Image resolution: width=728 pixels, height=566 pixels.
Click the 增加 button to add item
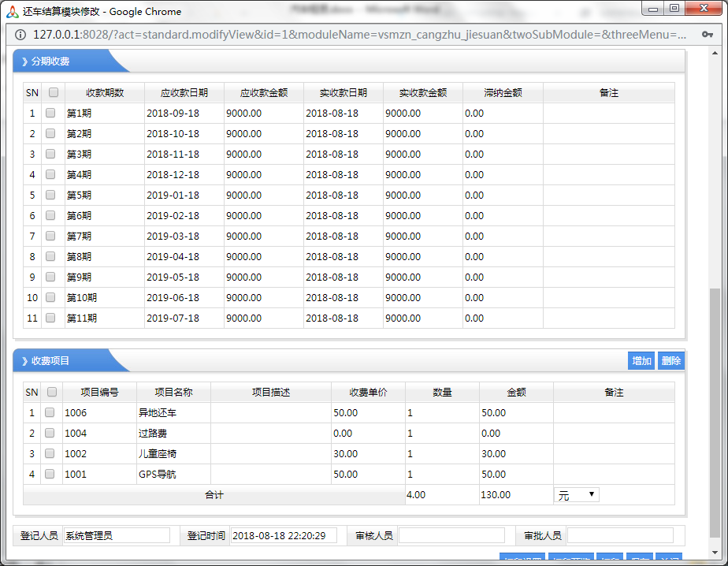pos(641,361)
